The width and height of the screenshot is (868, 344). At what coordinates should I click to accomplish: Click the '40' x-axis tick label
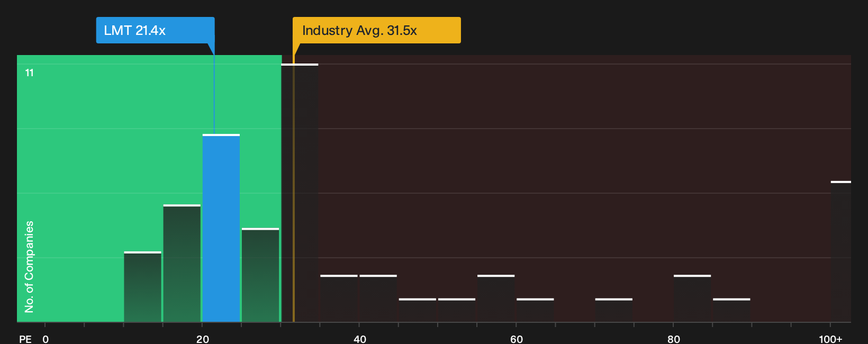click(x=360, y=339)
